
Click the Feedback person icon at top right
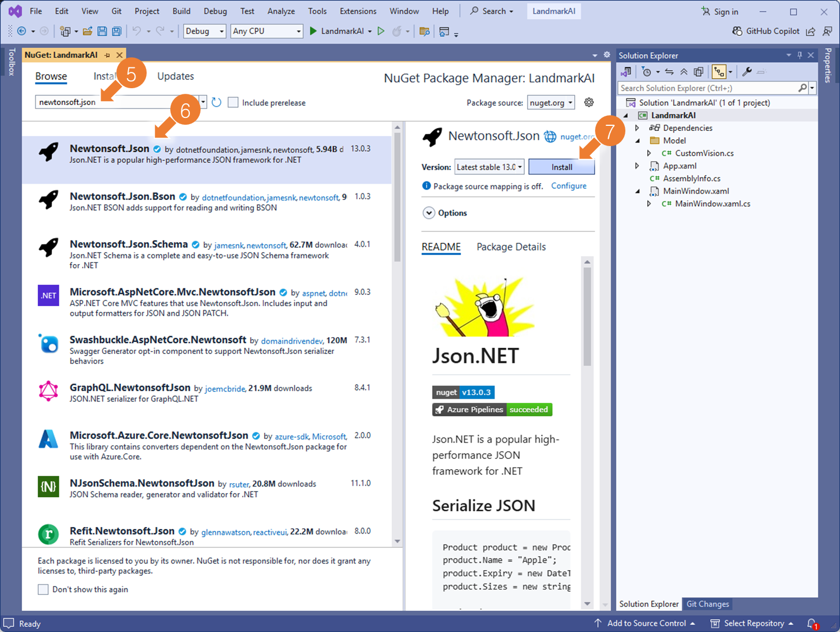(x=827, y=31)
